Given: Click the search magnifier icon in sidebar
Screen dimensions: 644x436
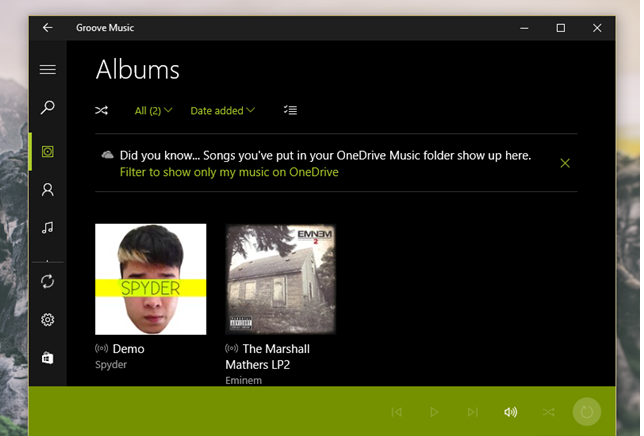Looking at the screenshot, I should [x=47, y=108].
